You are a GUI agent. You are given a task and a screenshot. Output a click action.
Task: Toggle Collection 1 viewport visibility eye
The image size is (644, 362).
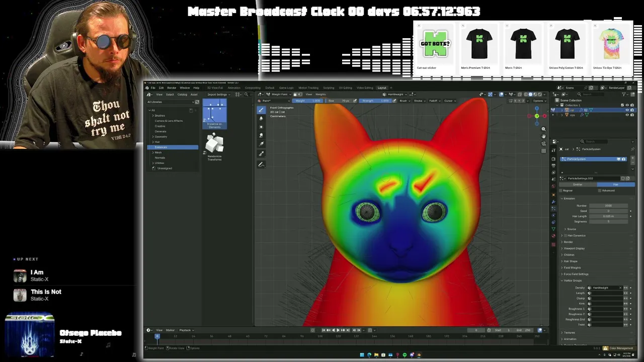tap(627, 105)
